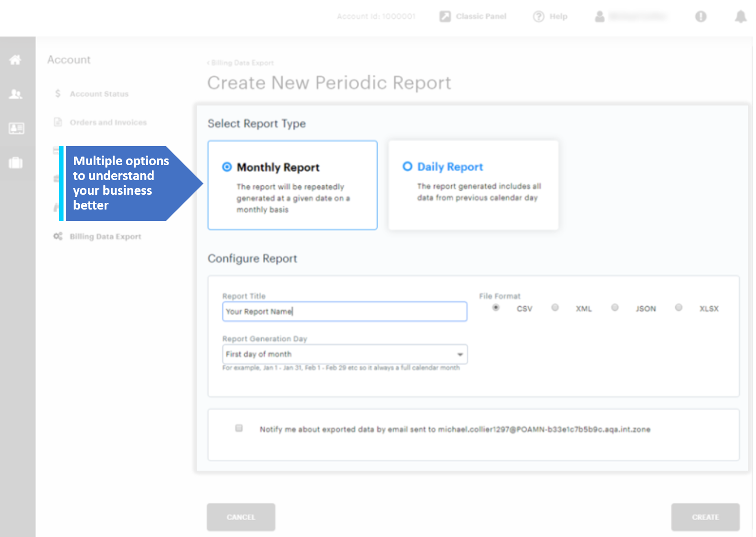Click the Report Title input field
This screenshot has height=537, width=756.
[345, 311]
